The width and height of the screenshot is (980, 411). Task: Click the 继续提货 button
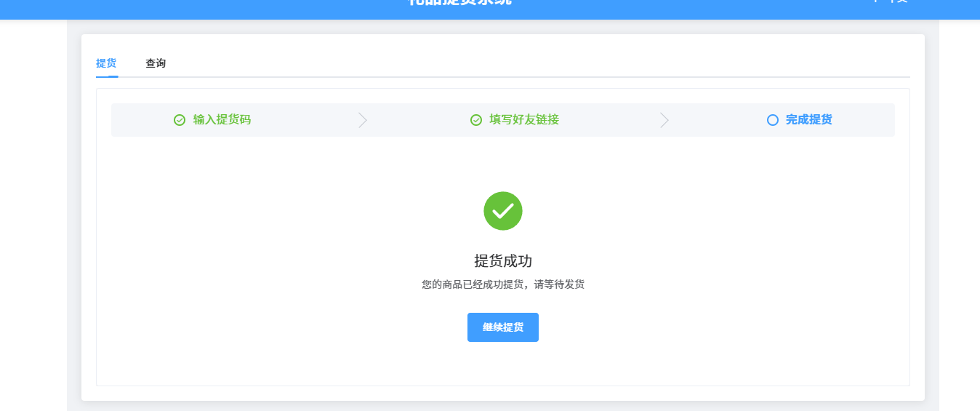click(x=503, y=327)
